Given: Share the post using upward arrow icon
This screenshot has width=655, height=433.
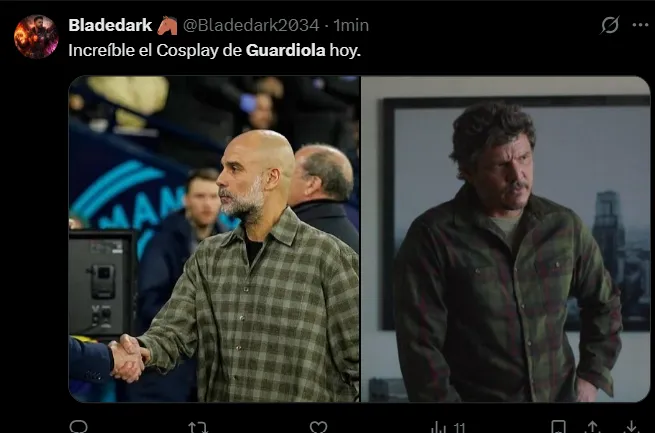Looking at the screenshot, I should tap(593, 427).
